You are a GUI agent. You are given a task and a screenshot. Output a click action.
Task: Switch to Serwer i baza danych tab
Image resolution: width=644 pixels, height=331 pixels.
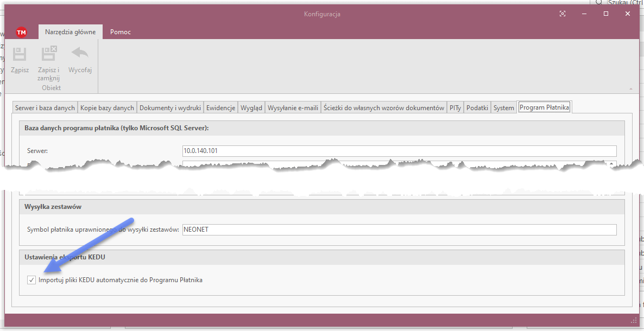click(45, 108)
